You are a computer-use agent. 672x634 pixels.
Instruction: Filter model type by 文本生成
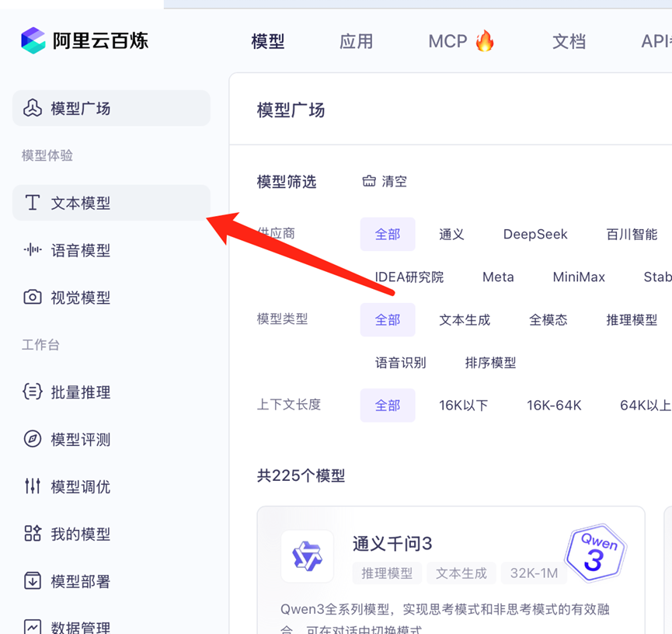click(x=465, y=320)
